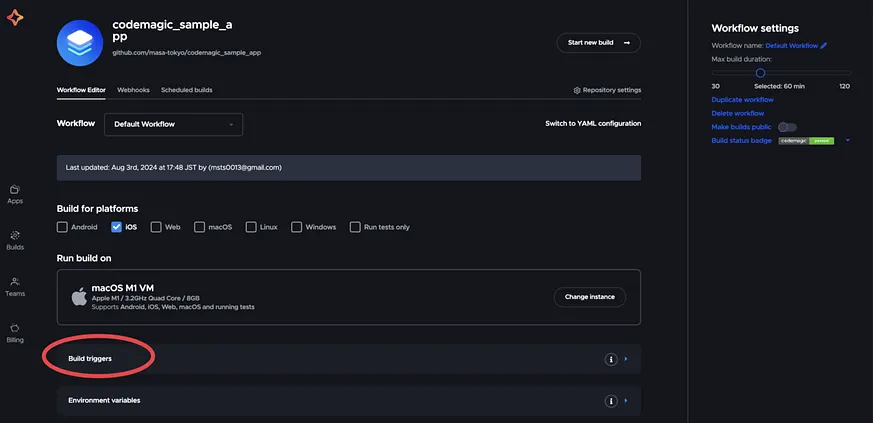Image resolution: width=873 pixels, height=423 pixels.
Task: Click the Change instance button
Action: [x=590, y=297]
